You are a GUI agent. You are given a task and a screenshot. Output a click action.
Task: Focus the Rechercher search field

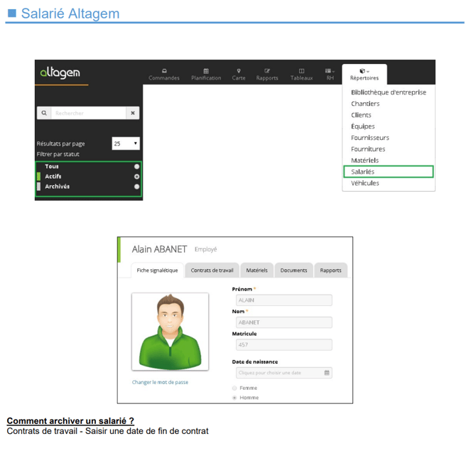[88, 113]
